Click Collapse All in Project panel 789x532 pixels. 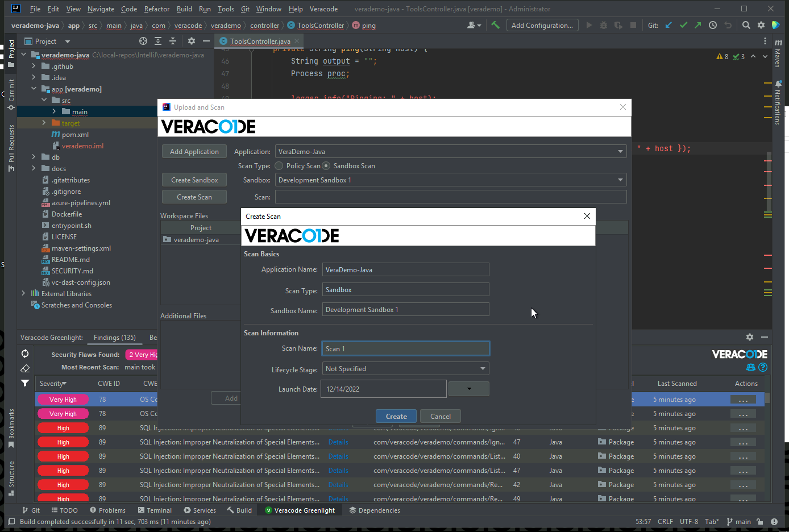173,41
